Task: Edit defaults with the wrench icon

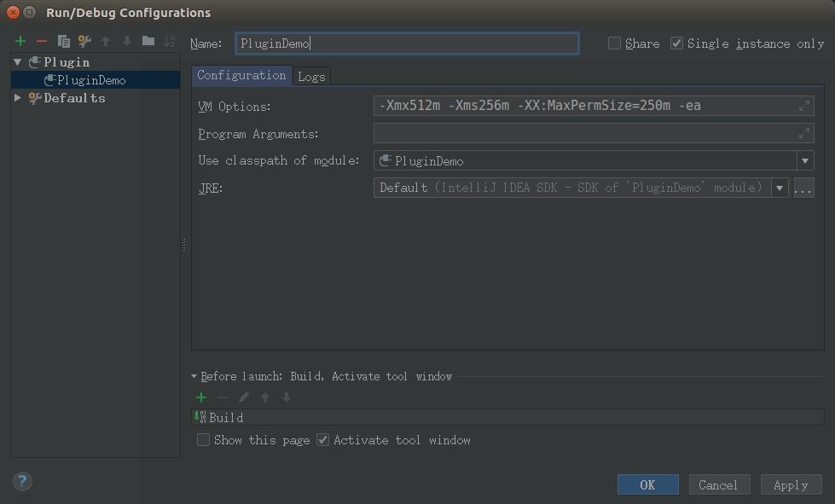Action: 84,41
